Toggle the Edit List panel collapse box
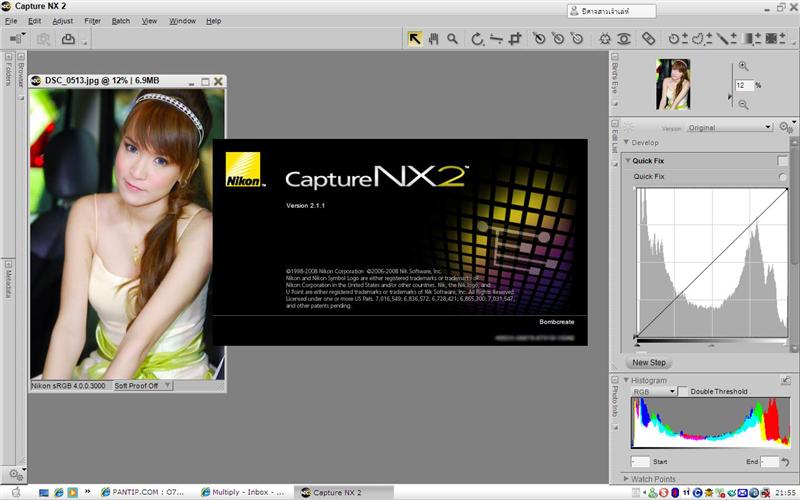This screenshot has width=800, height=500. pos(615,123)
